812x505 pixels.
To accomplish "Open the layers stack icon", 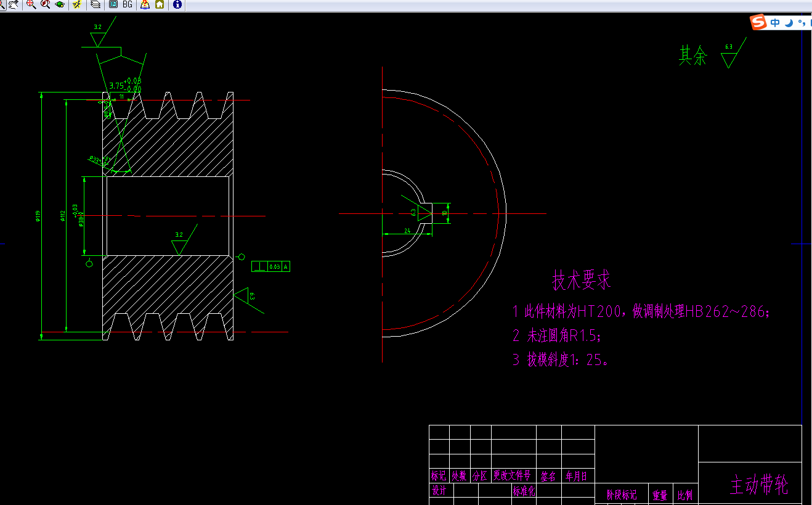I will click(x=95, y=4).
